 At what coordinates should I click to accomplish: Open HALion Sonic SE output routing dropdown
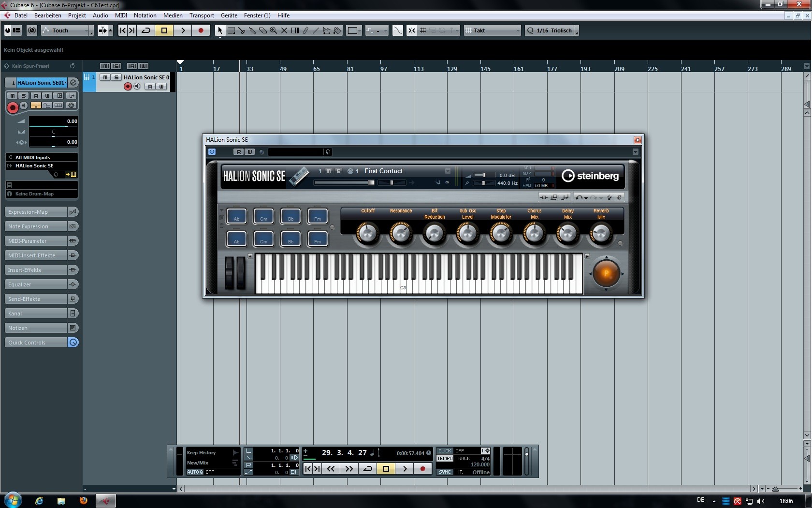(42, 165)
